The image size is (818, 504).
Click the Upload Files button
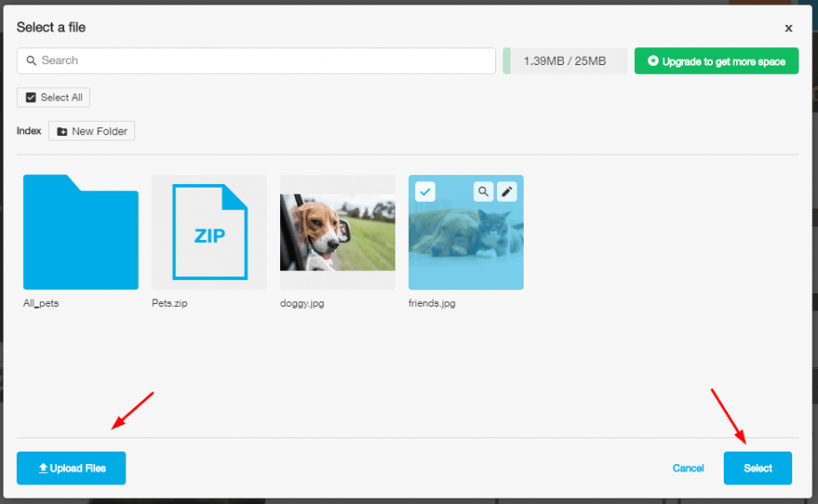71,468
